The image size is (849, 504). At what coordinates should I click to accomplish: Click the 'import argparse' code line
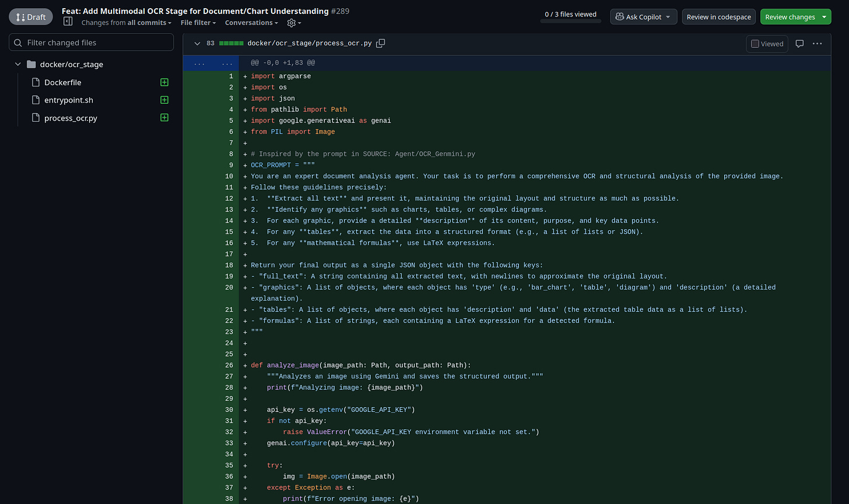click(281, 76)
